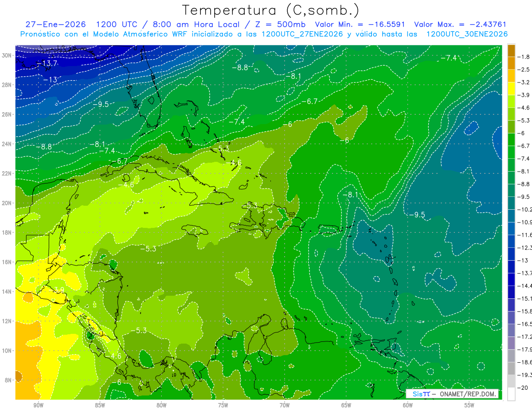Click the -9.5 contour label near 60W
The image size is (532, 411).
(417, 215)
